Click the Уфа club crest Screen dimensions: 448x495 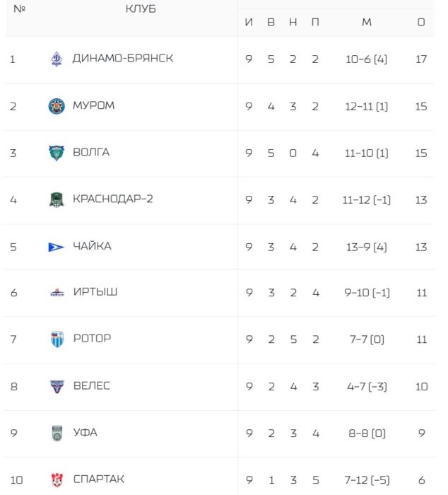pos(57,433)
